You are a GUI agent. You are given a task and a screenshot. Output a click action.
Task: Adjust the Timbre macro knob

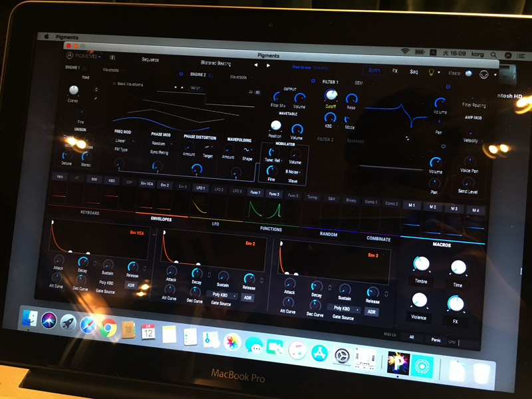coord(422,264)
